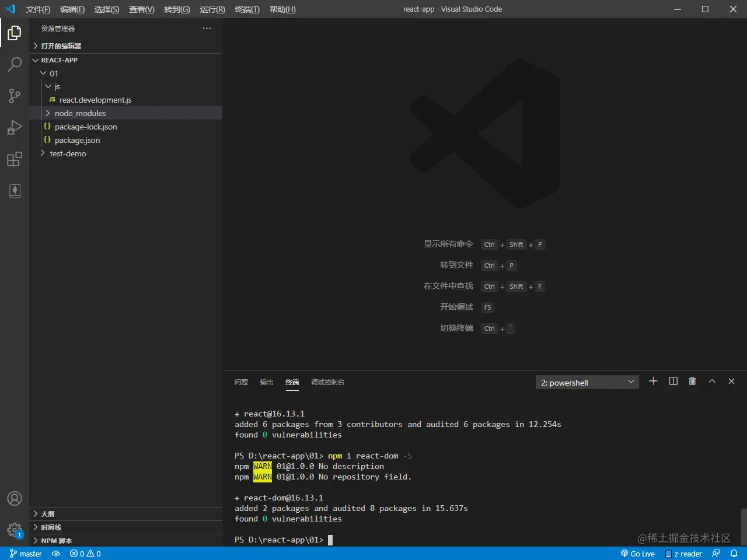This screenshot has height=560, width=747.
Task: Collapse the REACT-APP root folder
Action: [x=125, y=60]
